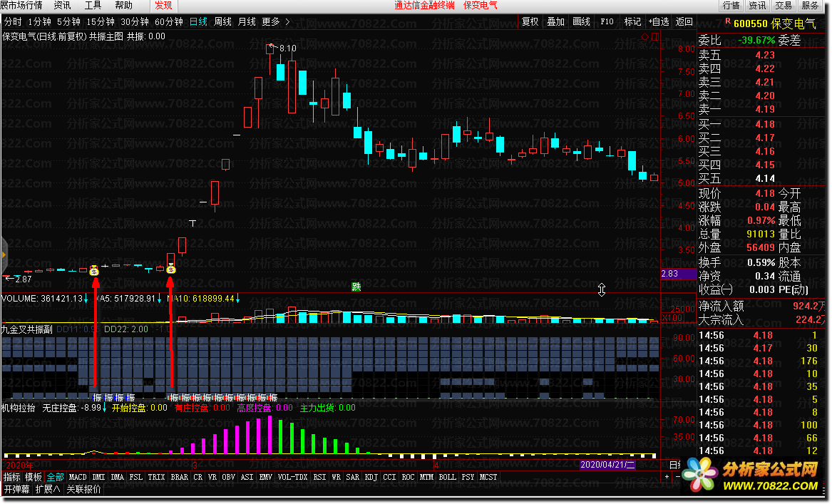This screenshot has width=832, height=504.
Task: Click the 复权 toolbar button
Action: click(530, 22)
